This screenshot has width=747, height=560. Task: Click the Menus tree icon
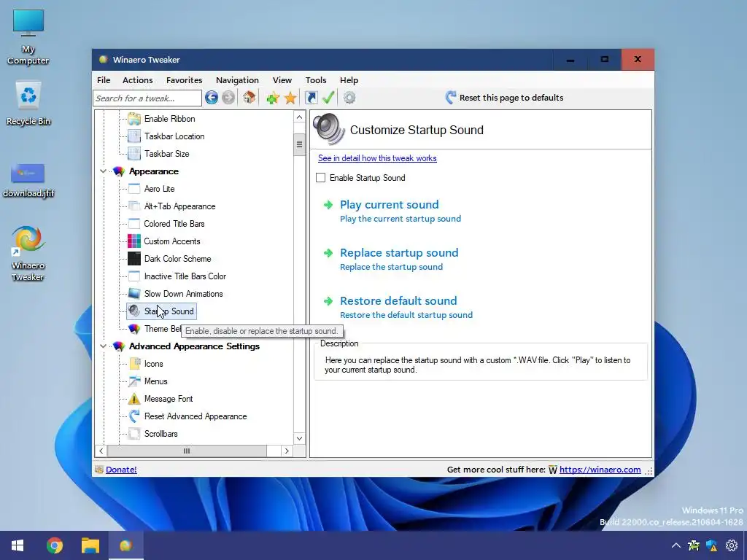click(x=134, y=381)
